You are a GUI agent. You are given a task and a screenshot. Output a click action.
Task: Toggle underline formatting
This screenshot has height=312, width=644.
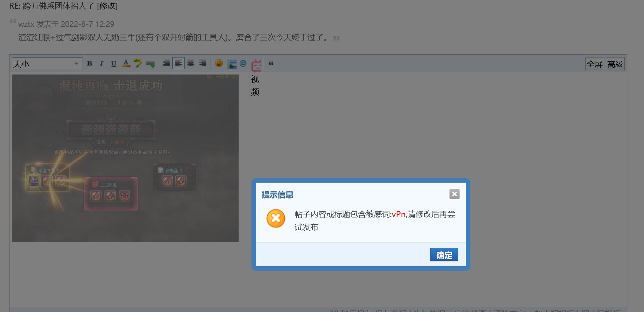click(x=113, y=63)
